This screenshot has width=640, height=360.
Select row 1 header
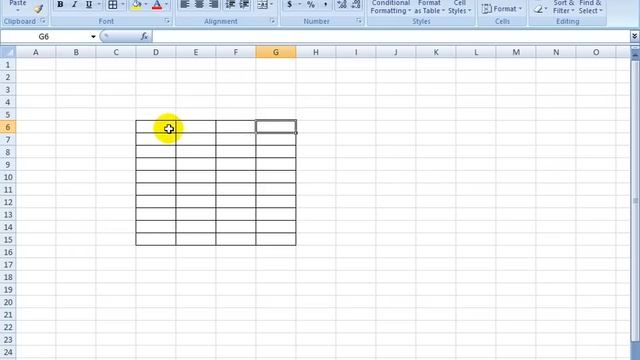8,64
